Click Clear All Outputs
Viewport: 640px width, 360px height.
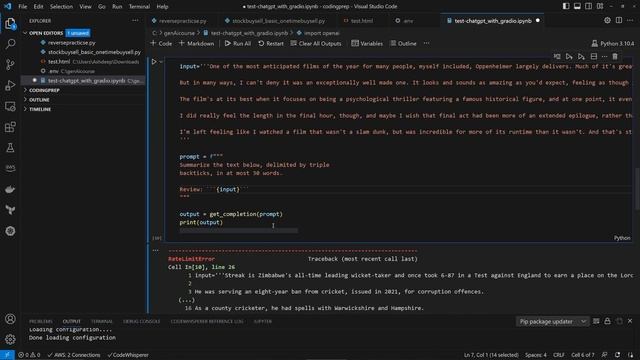316,43
